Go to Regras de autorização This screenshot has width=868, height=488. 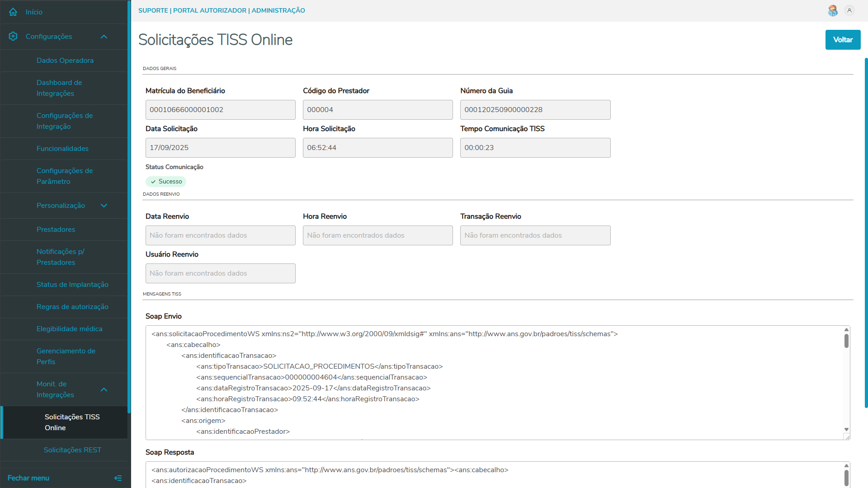[x=72, y=307]
